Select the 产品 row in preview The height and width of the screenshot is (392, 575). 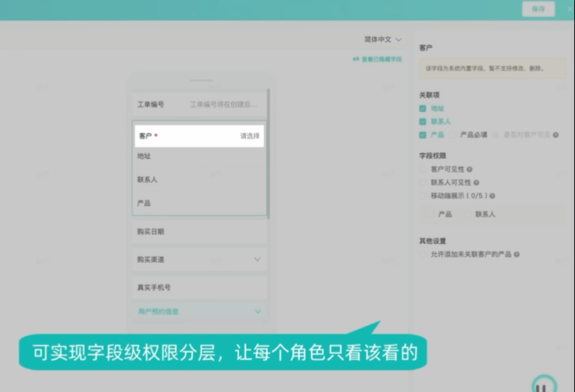pyautogui.click(x=200, y=203)
